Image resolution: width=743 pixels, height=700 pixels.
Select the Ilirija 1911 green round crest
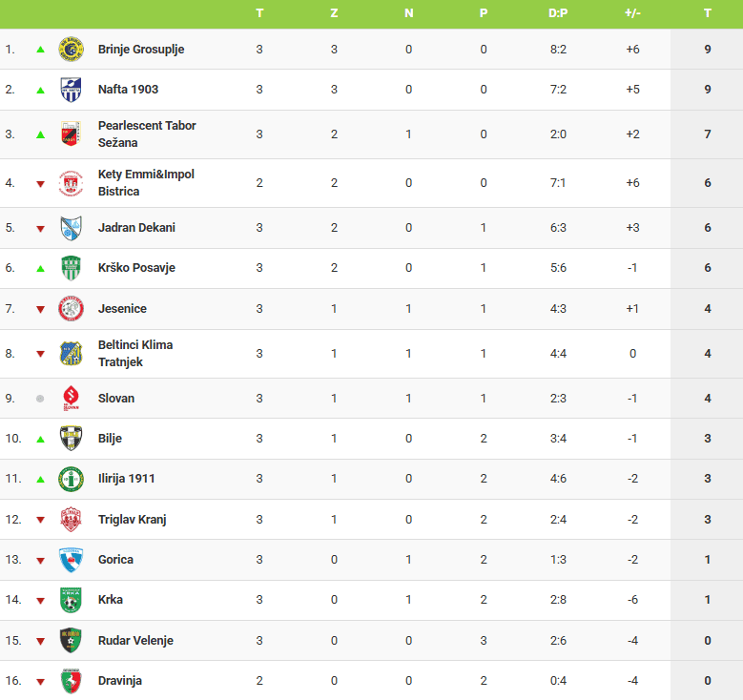tap(72, 479)
